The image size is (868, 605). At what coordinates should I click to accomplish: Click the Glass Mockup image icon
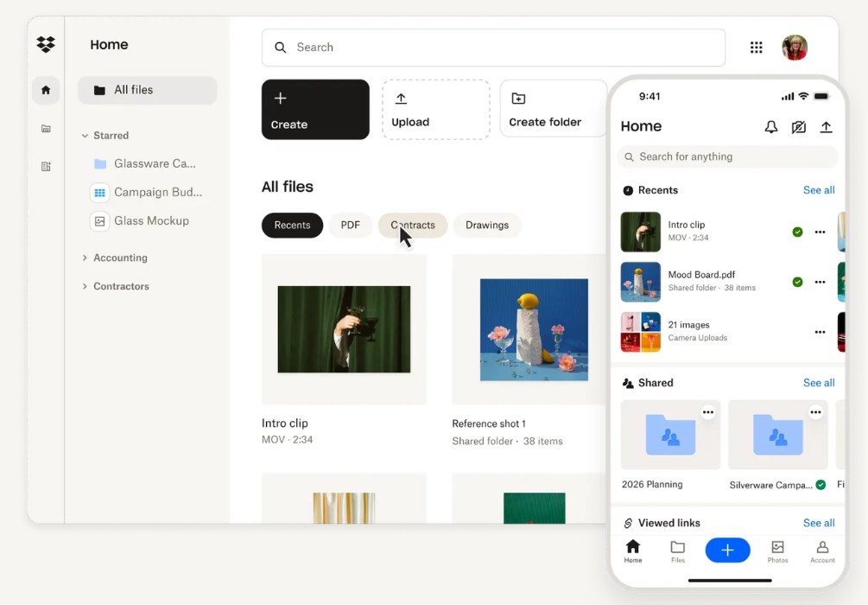[99, 221]
